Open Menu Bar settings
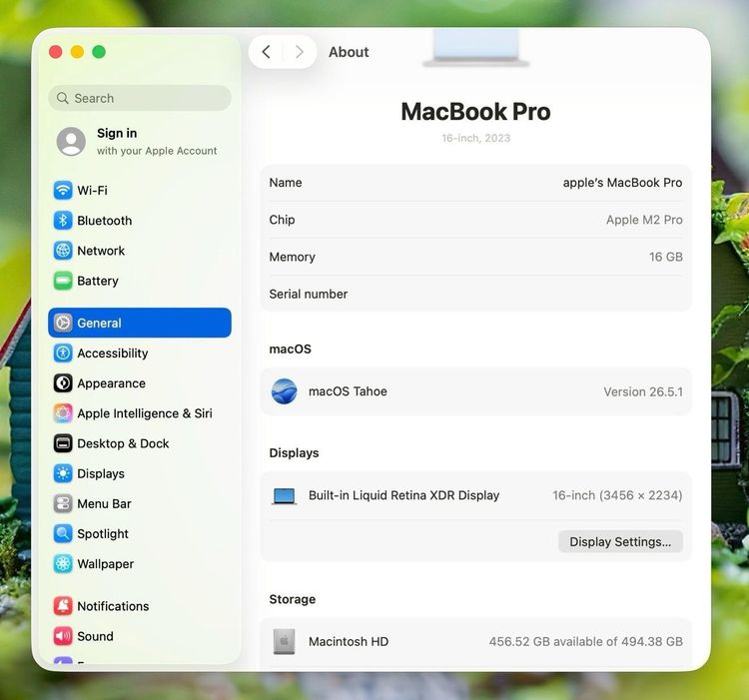The width and height of the screenshot is (749, 700). point(140,503)
